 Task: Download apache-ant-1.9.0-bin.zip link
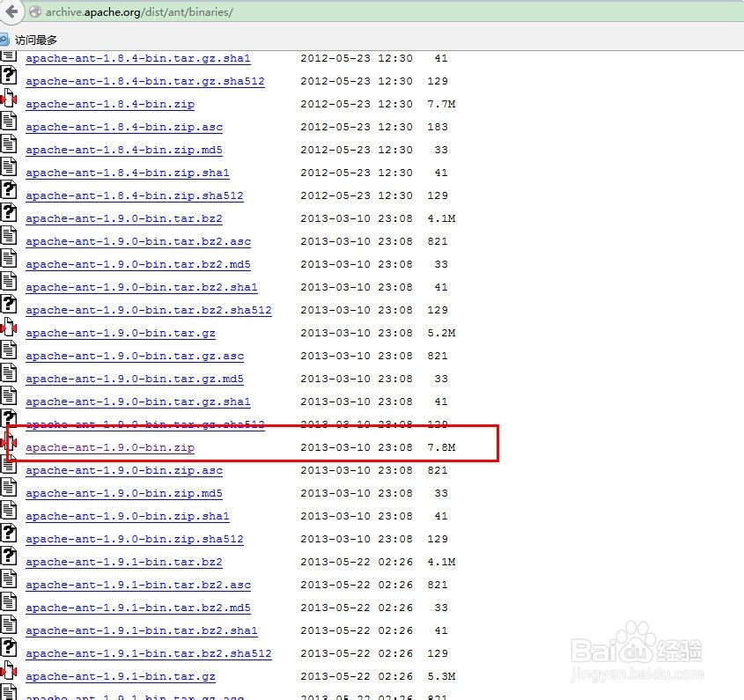click(x=110, y=447)
